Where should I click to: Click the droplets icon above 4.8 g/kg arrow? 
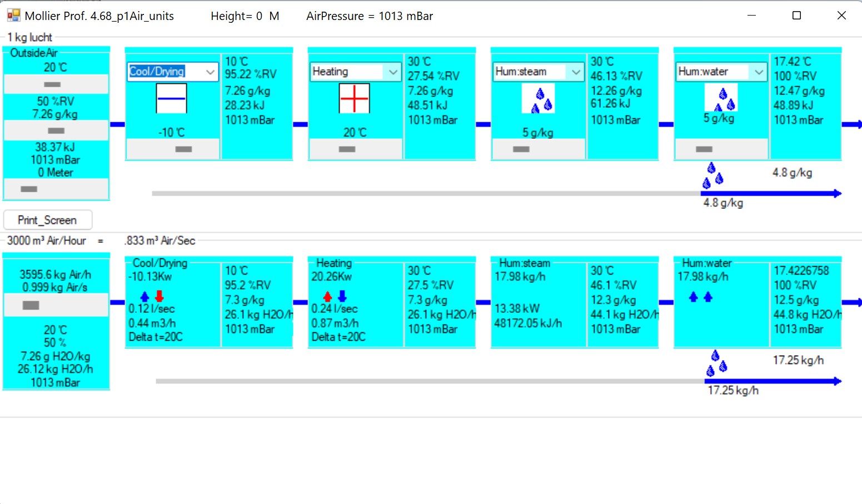pos(712,175)
